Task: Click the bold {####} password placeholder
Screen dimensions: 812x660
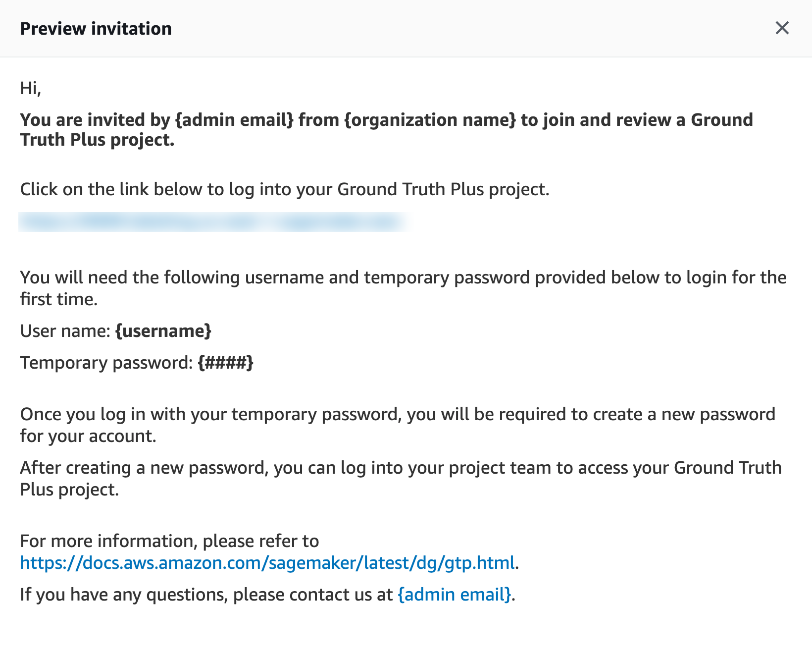Action: 225,363
